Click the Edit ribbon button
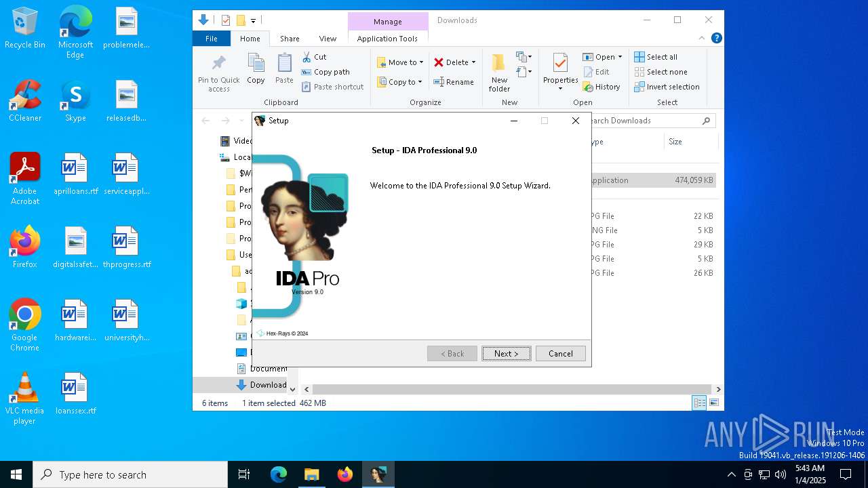The width and height of the screenshot is (868, 488). point(597,72)
